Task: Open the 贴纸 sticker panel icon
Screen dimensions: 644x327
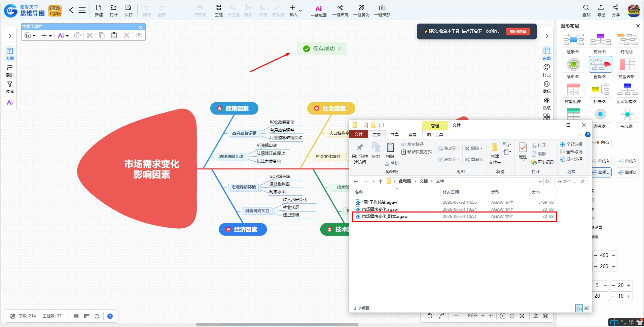Action: [x=547, y=103]
